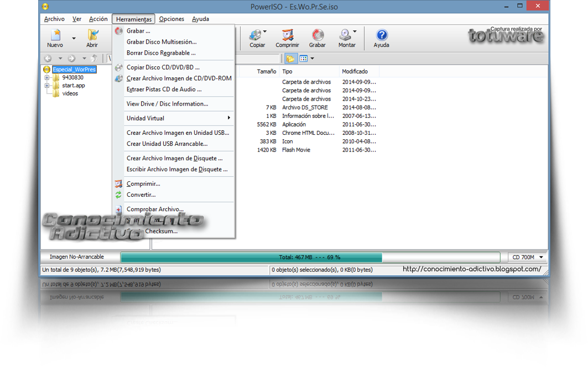Viewport: 588px width, 367px height.
Task: Choose Convertir... menu entry
Action: pos(174,195)
